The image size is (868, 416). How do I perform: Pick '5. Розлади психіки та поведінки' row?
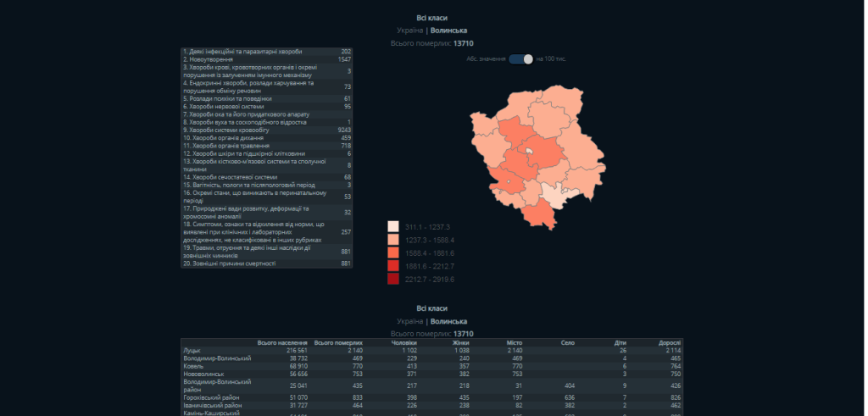(267, 98)
